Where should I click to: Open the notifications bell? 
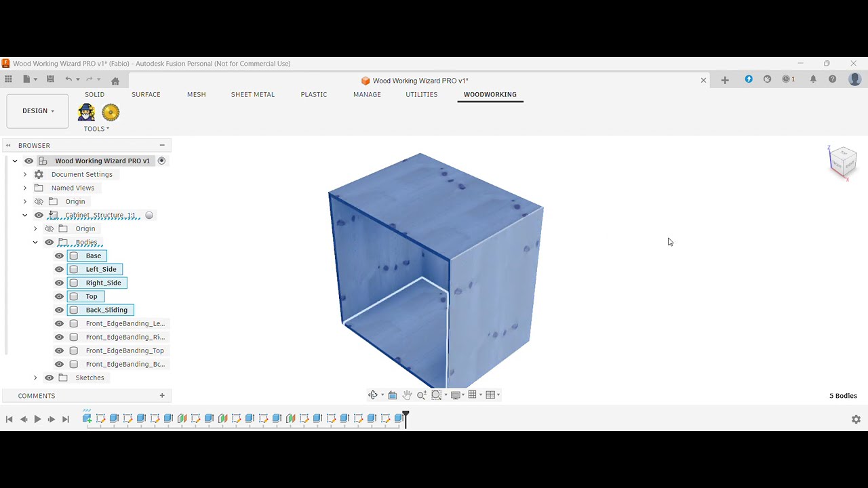[x=813, y=79]
